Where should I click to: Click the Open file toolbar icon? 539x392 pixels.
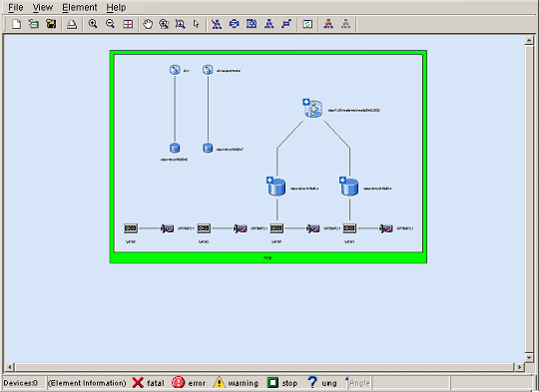point(34,24)
